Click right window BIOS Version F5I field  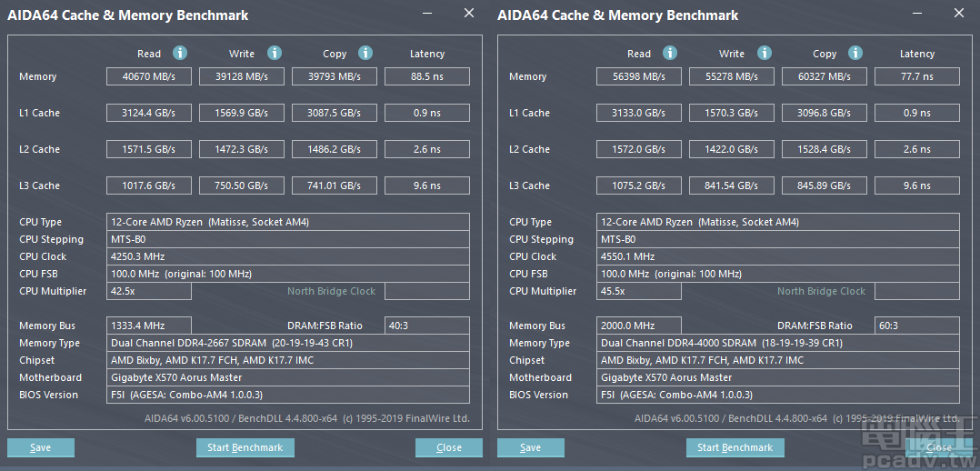pos(778,395)
